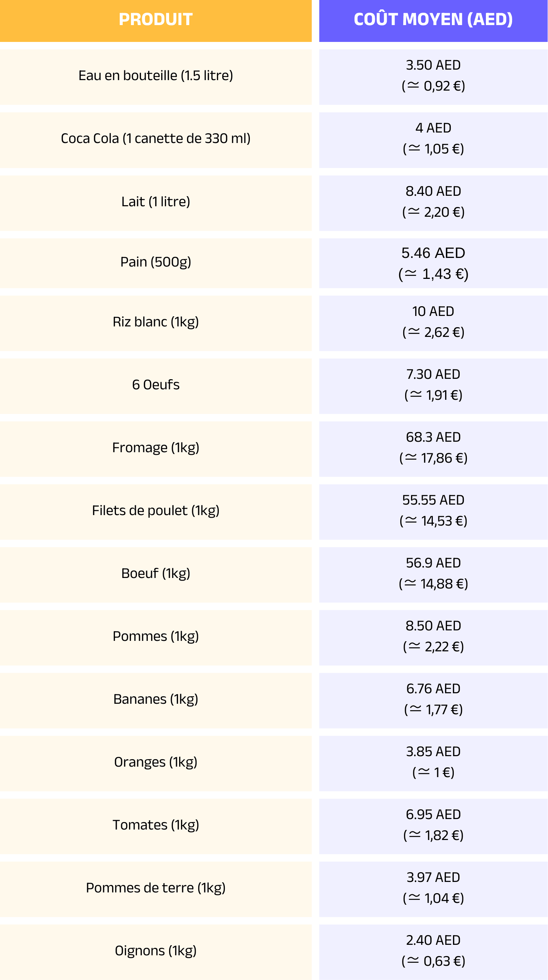Select the Riz blanc (1kg) cell
Viewport: 548px width, 980px height.
click(x=156, y=322)
